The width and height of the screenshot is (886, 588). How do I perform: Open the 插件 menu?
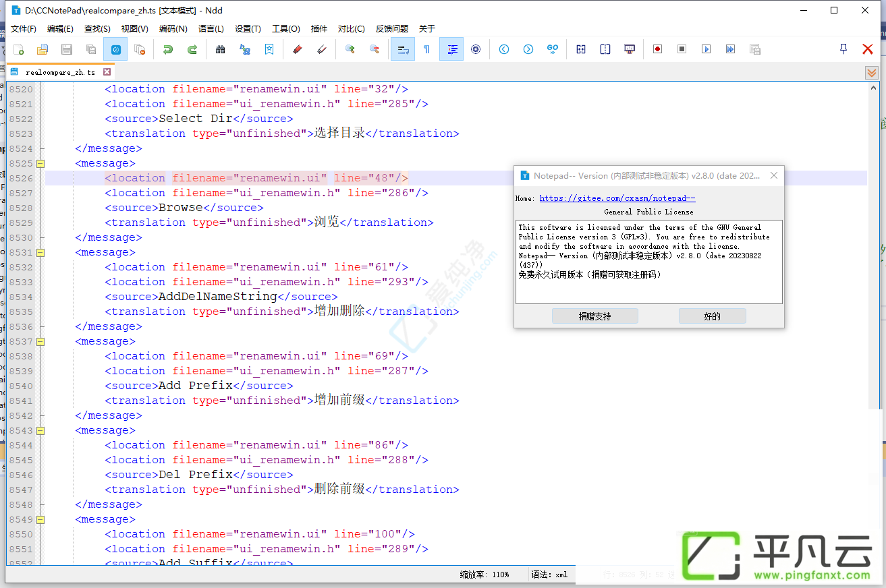coord(319,28)
